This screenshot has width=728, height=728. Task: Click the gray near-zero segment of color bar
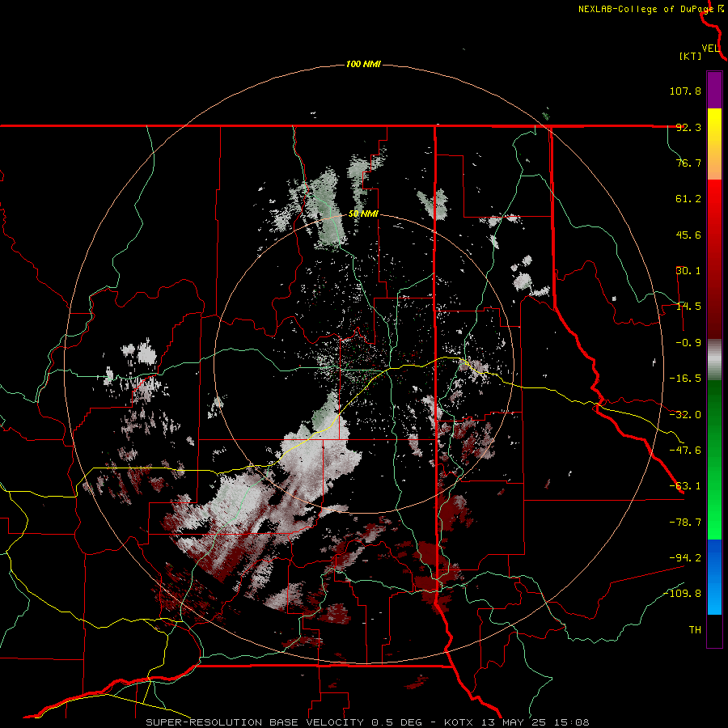(714, 360)
